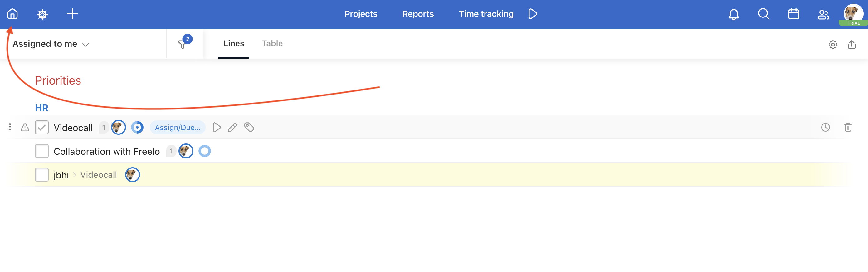Click comment count 1 on Collaboration with Freelo
This screenshot has height=272, width=868.
tap(171, 151)
